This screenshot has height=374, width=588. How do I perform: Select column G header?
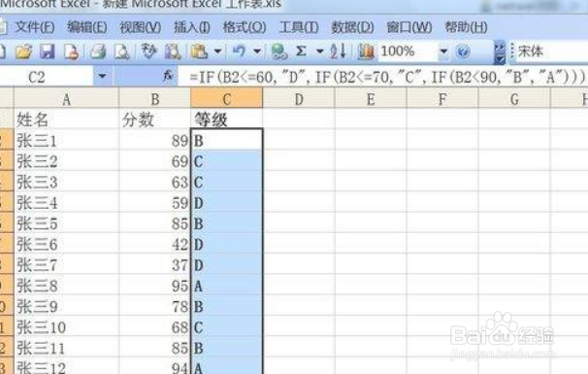click(514, 99)
